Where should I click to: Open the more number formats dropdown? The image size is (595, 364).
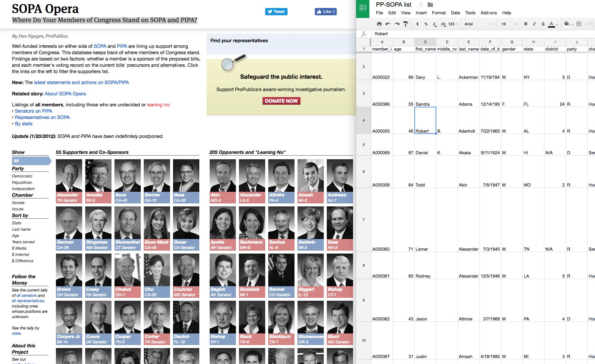453,24
